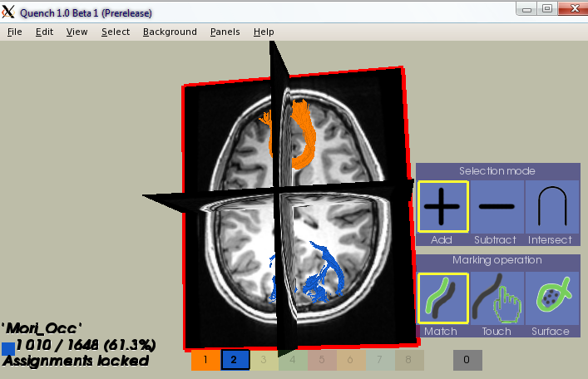Image resolution: width=588 pixels, height=379 pixels.
Task: Switch to Intersect selection mode
Action: [x=551, y=206]
